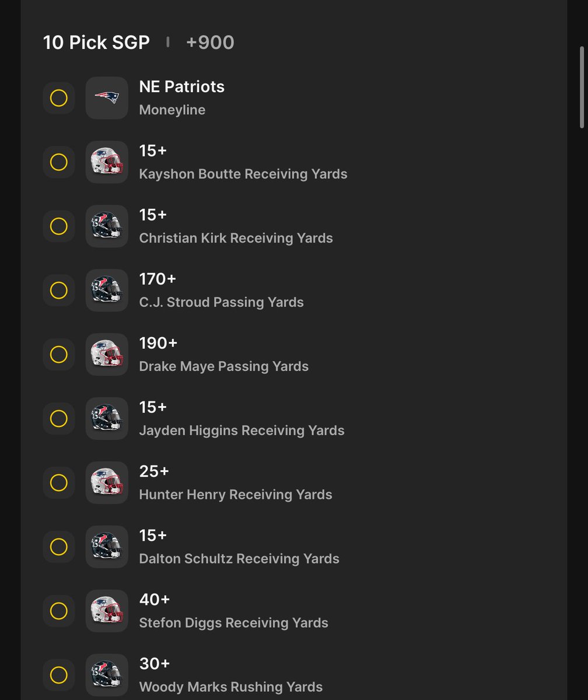Click the "25+" receiving yards value
Screen dimensions: 588x700
[154, 471]
